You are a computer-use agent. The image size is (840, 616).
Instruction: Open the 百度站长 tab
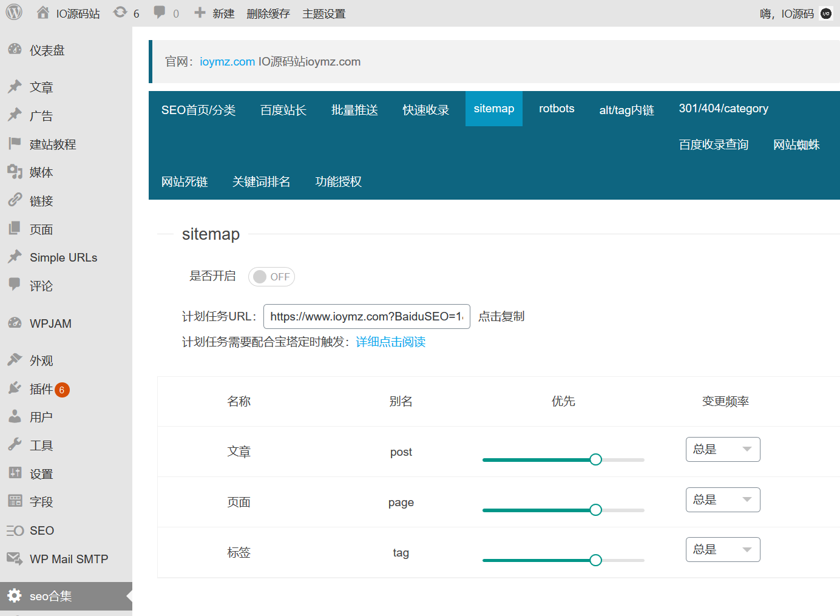(283, 110)
